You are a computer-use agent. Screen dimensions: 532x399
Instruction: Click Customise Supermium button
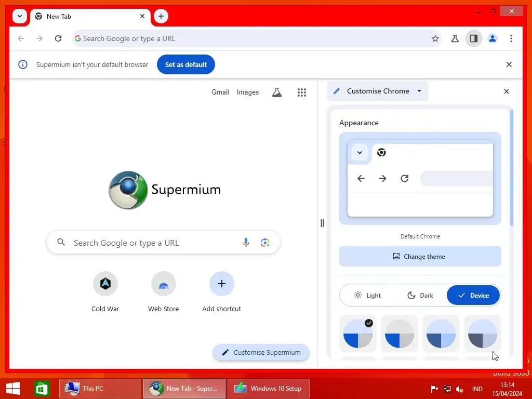pos(261,353)
